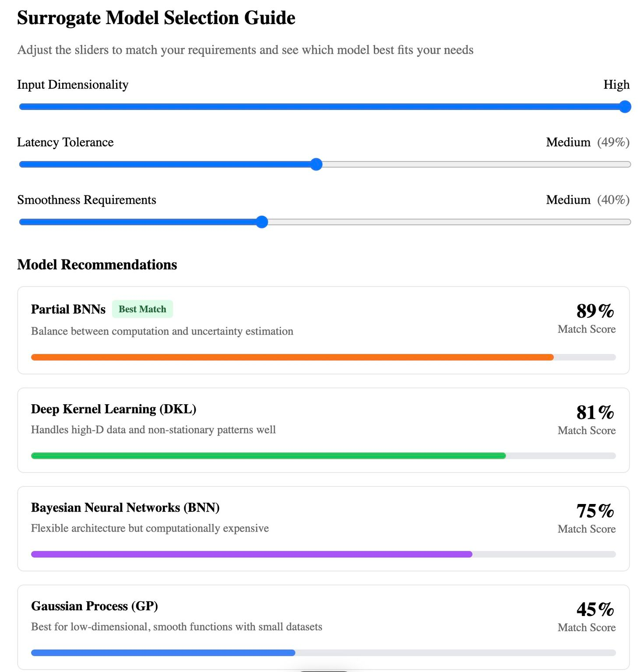Click the 45% match score

[595, 609]
